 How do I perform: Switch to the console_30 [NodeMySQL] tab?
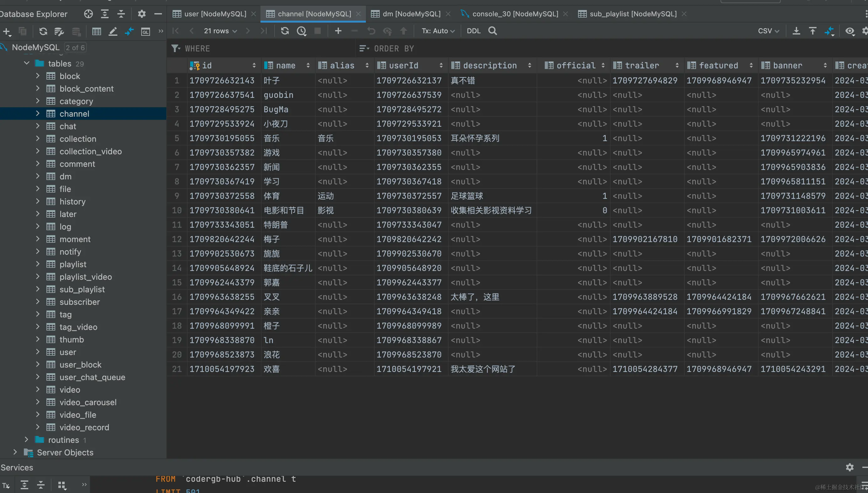(x=515, y=14)
